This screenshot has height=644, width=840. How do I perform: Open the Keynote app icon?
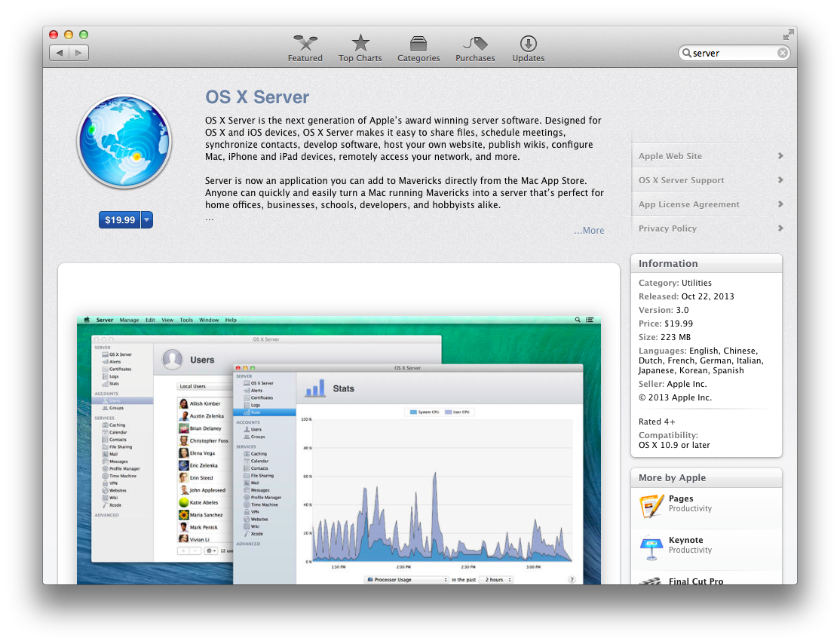pos(651,547)
